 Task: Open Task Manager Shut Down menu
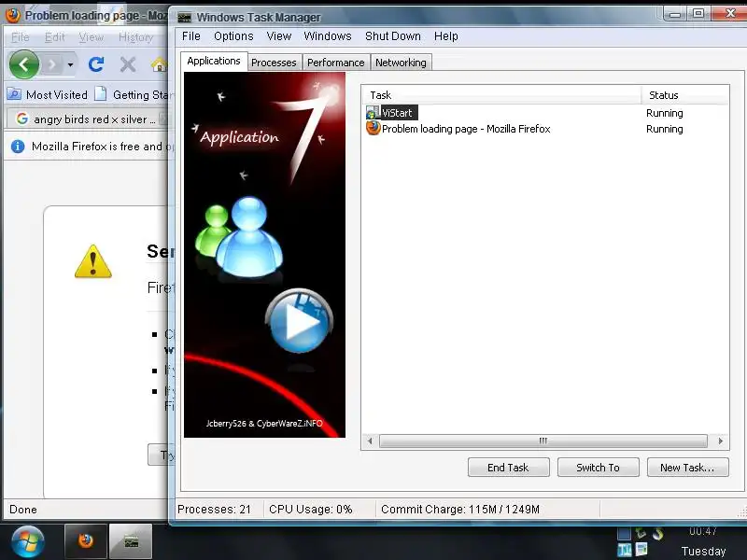pyautogui.click(x=392, y=36)
